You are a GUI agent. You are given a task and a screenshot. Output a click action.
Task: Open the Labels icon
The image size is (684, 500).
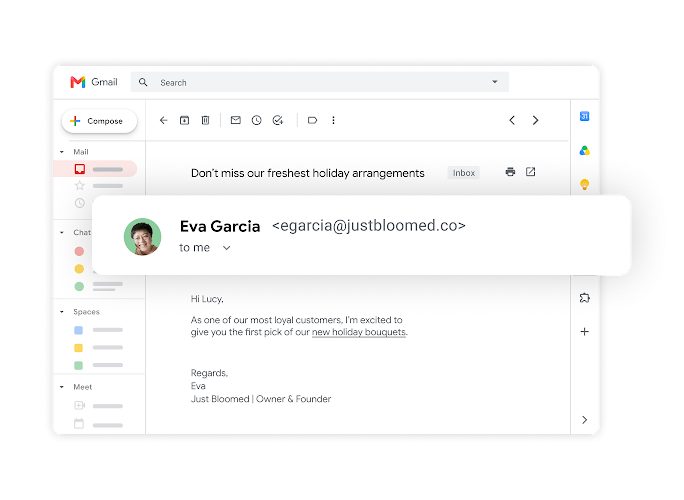tap(312, 120)
